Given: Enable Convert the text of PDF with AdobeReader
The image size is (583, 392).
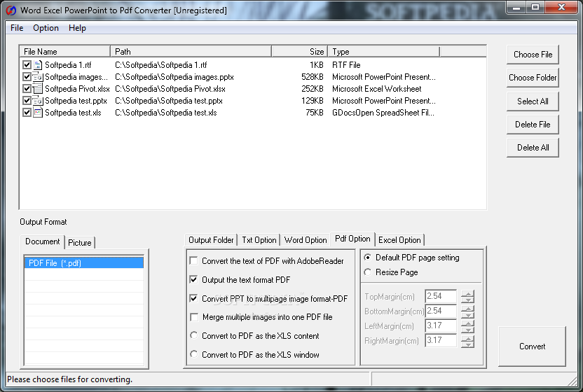Looking at the screenshot, I should pyautogui.click(x=193, y=261).
